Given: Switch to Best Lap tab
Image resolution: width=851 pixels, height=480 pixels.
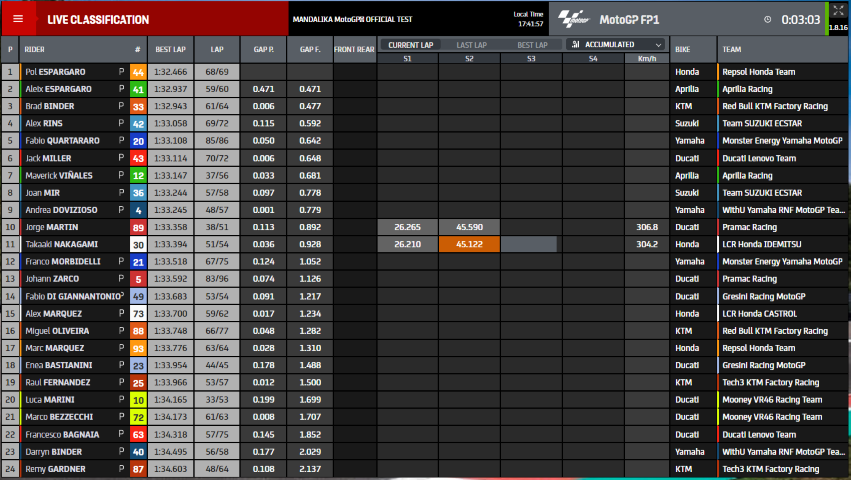Looking at the screenshot, I should tap(532, 45).
